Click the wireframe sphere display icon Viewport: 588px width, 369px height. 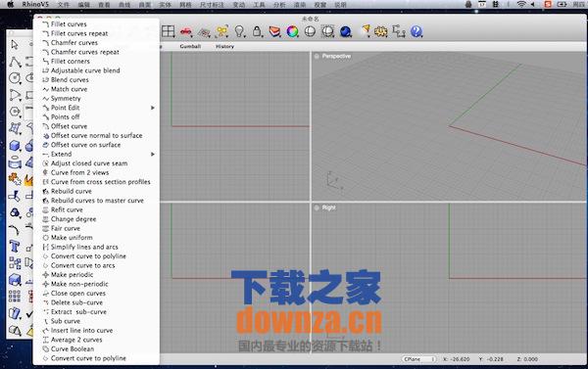[310, 32]
